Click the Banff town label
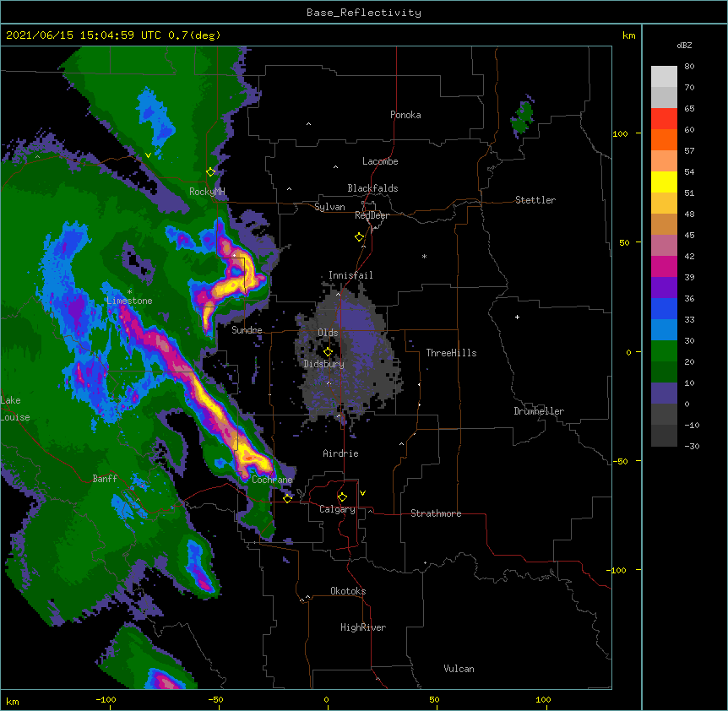728x711 pixels. tap(105, 479)
